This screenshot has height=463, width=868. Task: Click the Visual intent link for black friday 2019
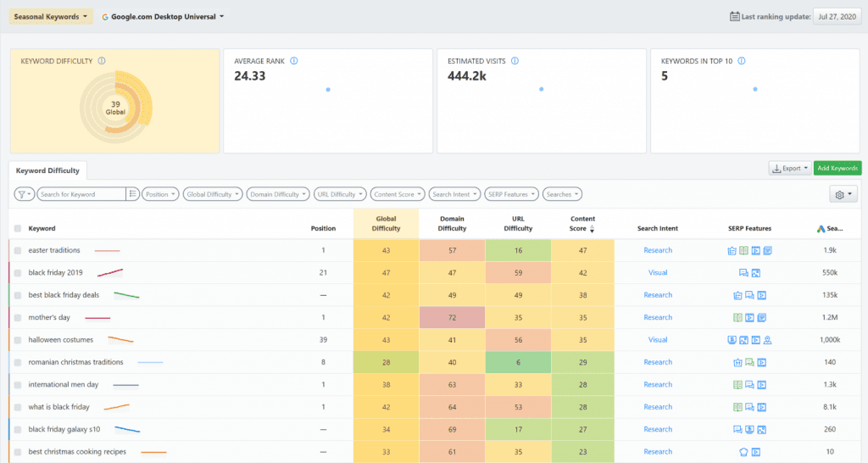[658, 273]
